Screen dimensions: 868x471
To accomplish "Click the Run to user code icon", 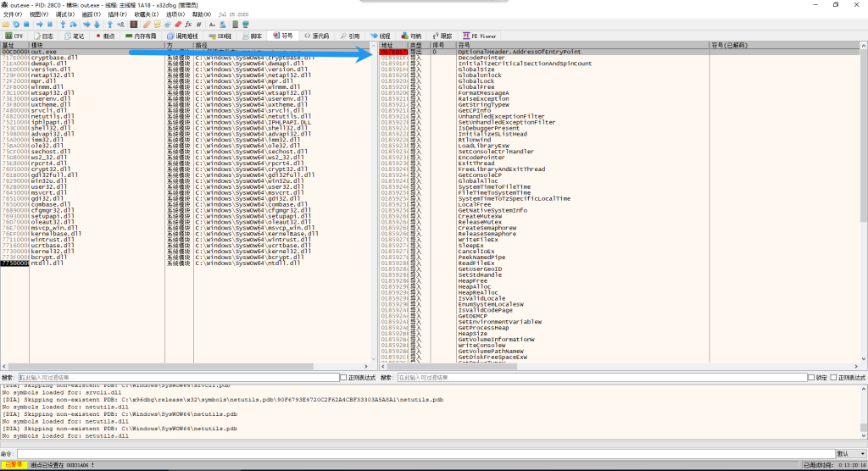I will pyautogui.click(x=120, y=25).
